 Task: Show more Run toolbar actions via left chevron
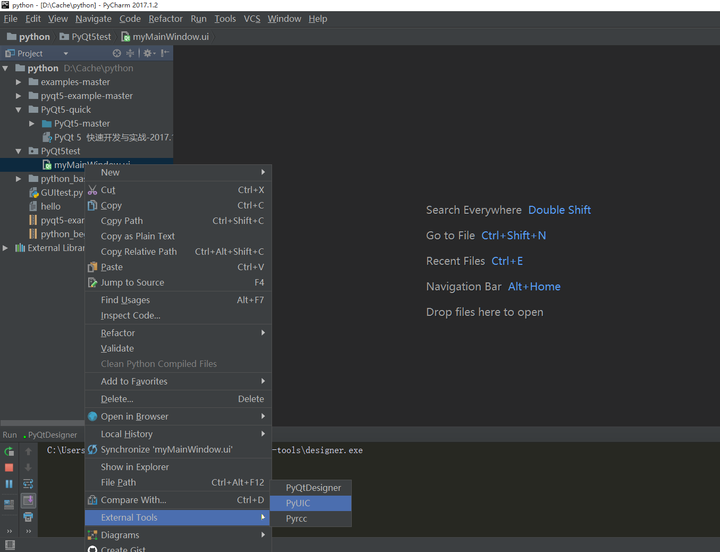pyautogui.click(x=9, y=531)
